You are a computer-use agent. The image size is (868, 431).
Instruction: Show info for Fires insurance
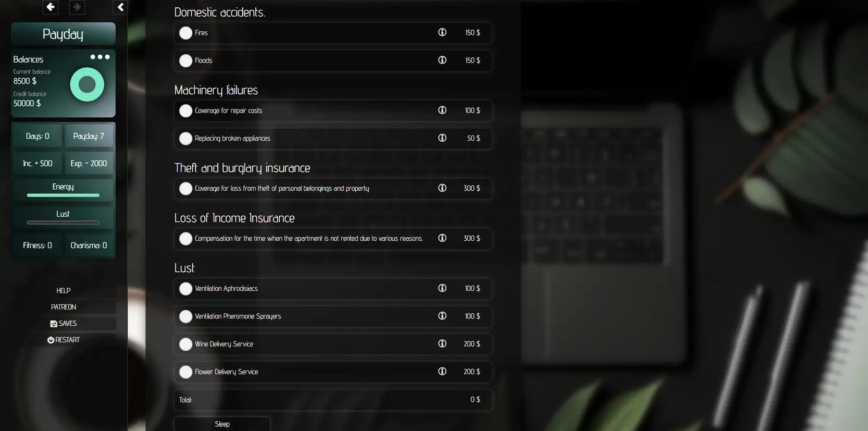pos(442,32)
